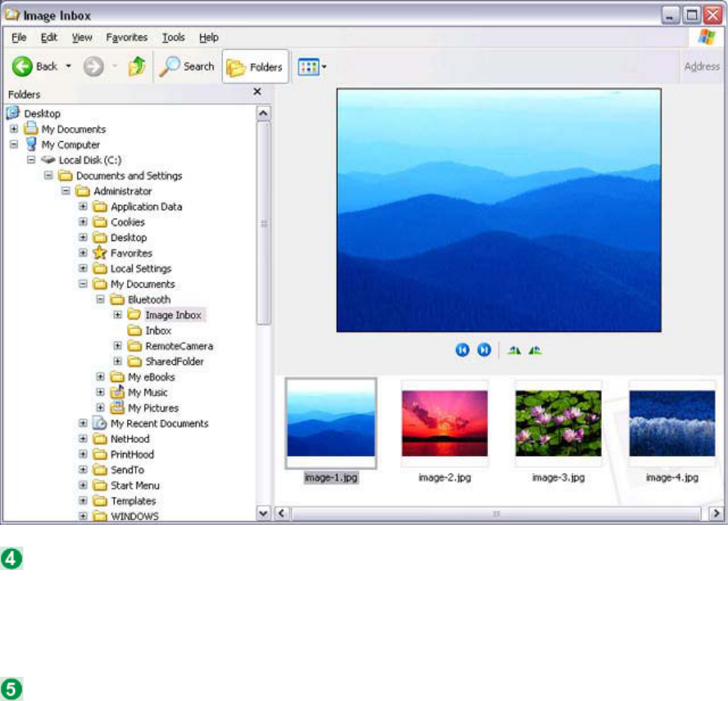Collapse the Bluetooth folder
This screenshot has height=701, width=728.
(101, 299)
